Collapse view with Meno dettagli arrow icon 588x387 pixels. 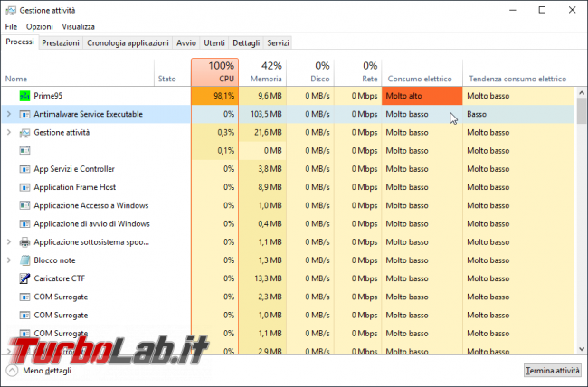coord(12,371)
